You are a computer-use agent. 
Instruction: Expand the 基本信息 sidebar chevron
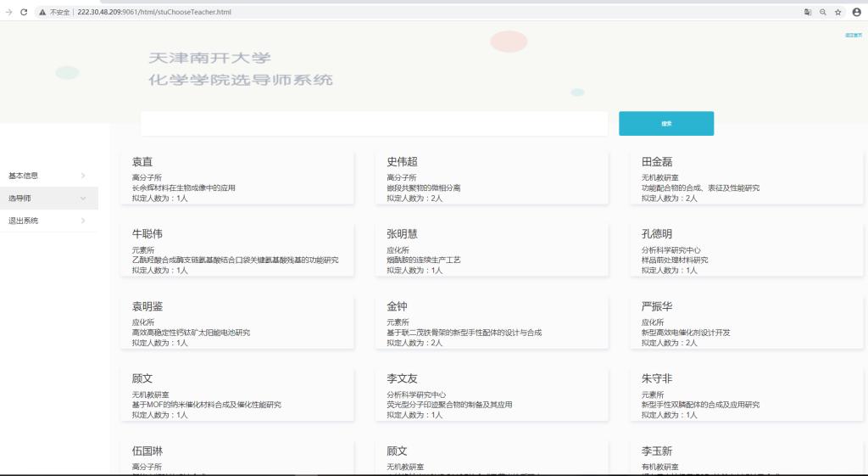[x=82, y=176]
